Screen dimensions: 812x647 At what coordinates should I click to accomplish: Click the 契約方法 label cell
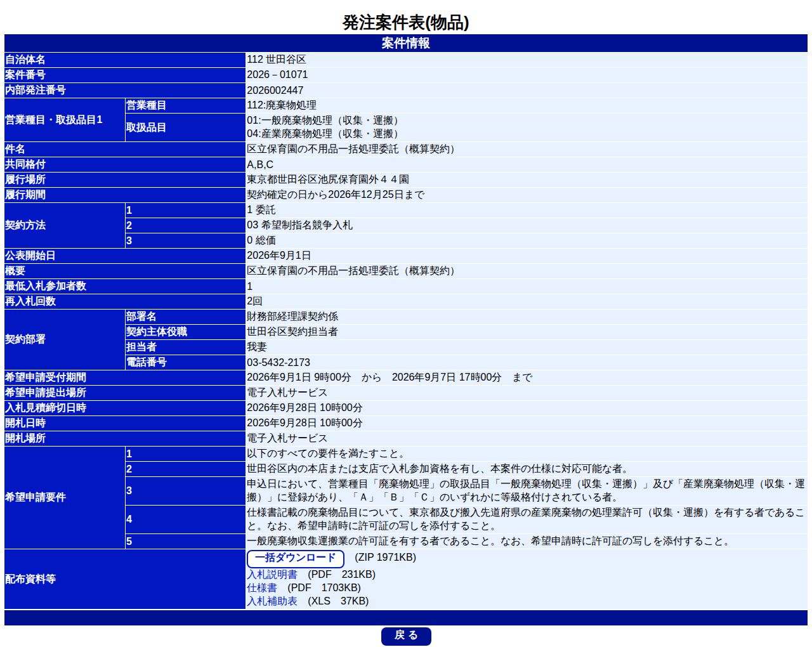65,225
